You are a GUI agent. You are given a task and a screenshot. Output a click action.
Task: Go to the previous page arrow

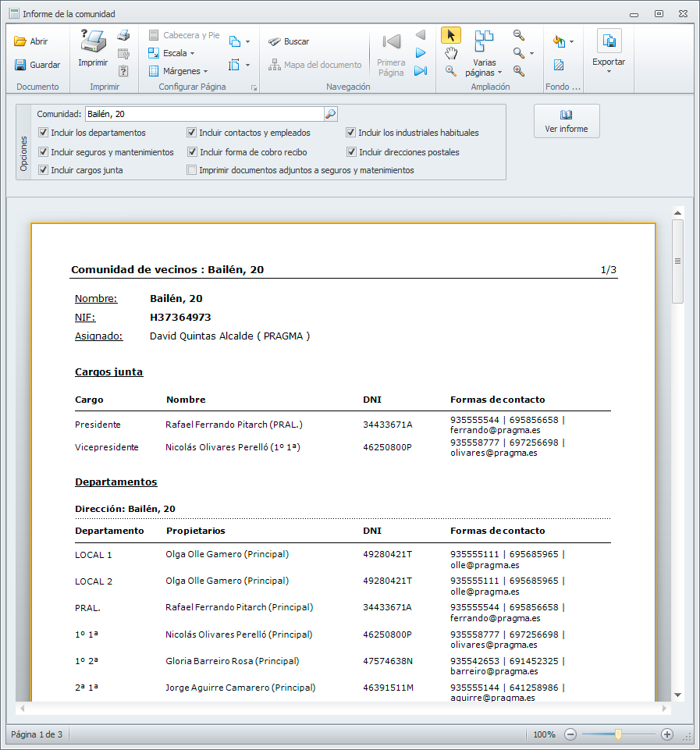(x=421, y=35)
